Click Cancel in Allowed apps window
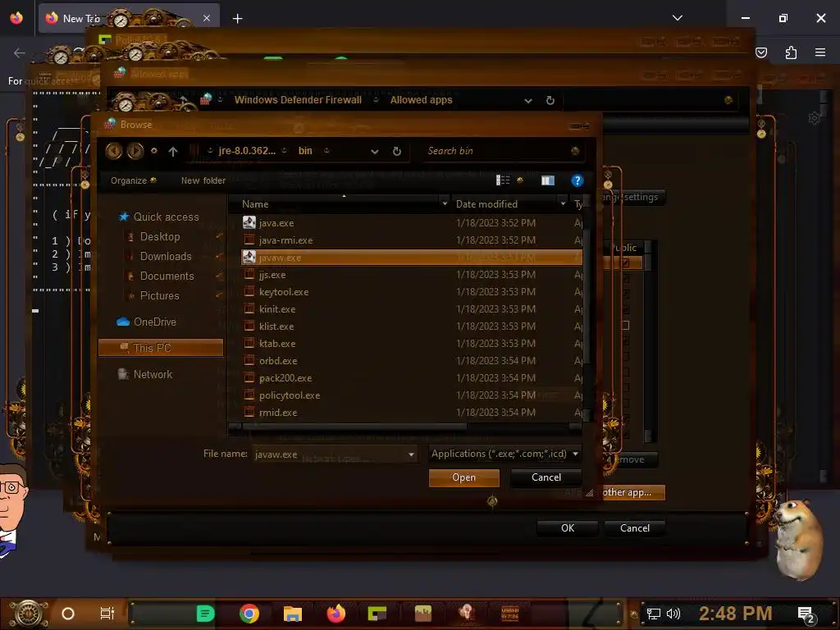 [635, 528]
